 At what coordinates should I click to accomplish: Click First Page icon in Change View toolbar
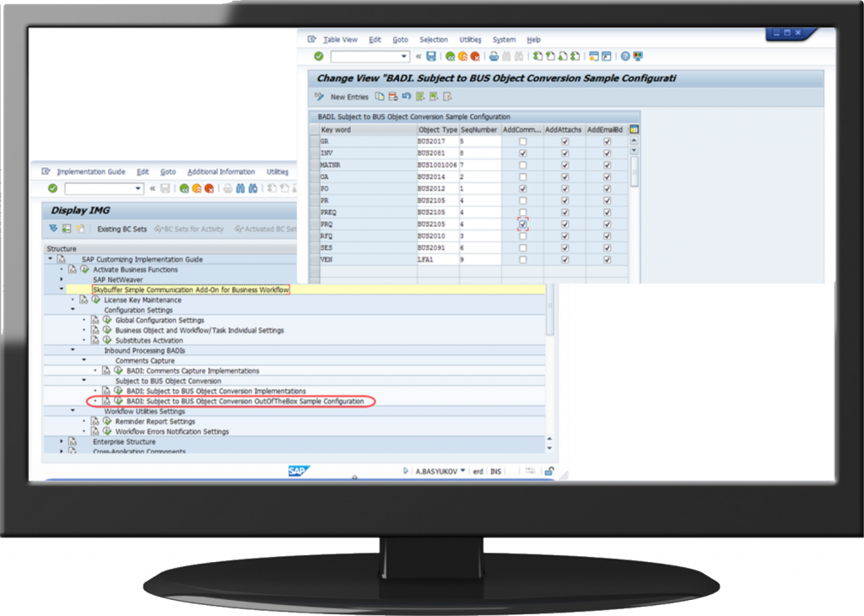coord(537,57)
